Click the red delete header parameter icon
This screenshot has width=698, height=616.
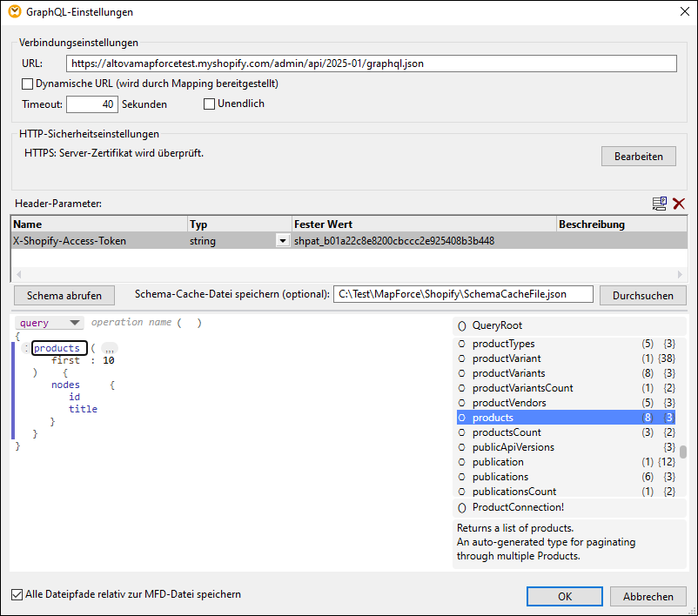click(x=679, y=203)
